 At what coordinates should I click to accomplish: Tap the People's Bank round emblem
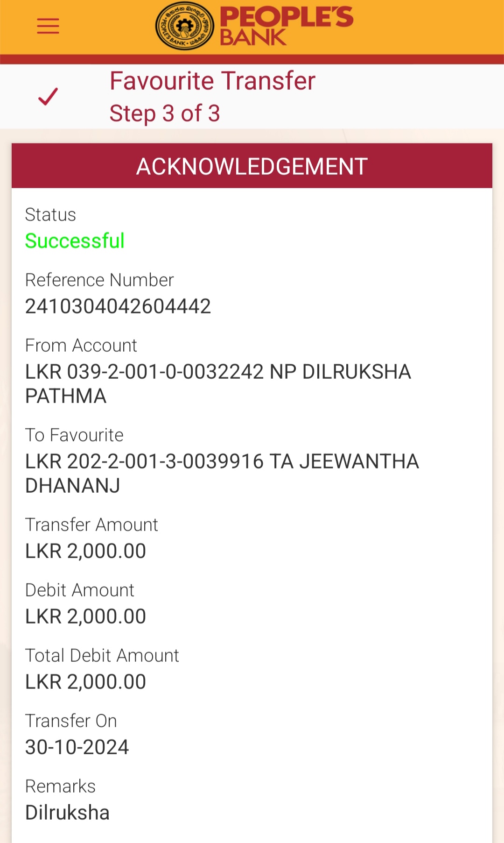coord(185,26)
